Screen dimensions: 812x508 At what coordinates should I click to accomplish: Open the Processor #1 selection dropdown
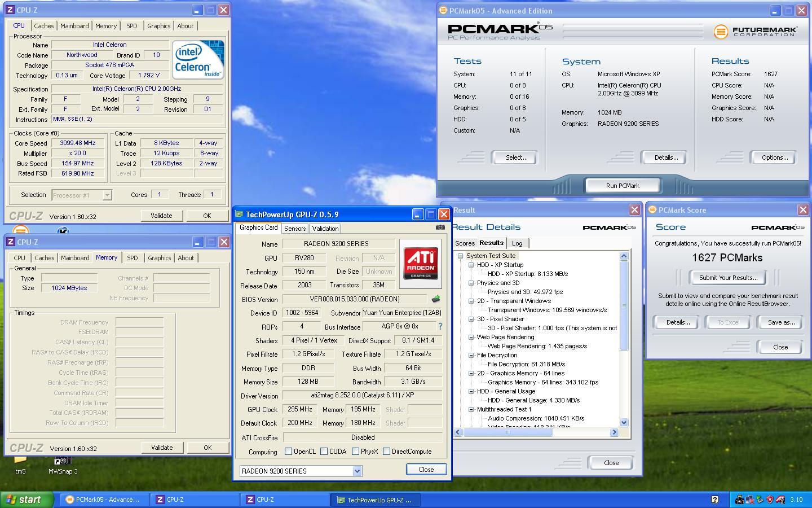coord(107,195)
